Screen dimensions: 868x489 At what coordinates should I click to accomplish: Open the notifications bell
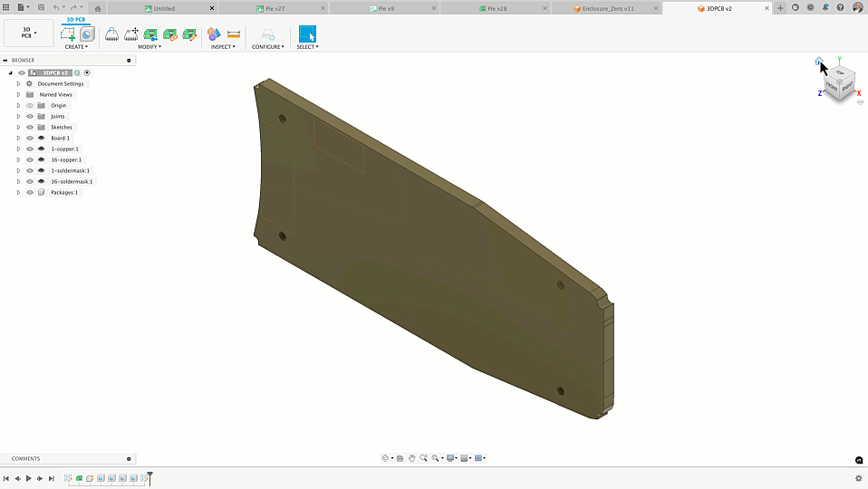click(x=825, y=8)
